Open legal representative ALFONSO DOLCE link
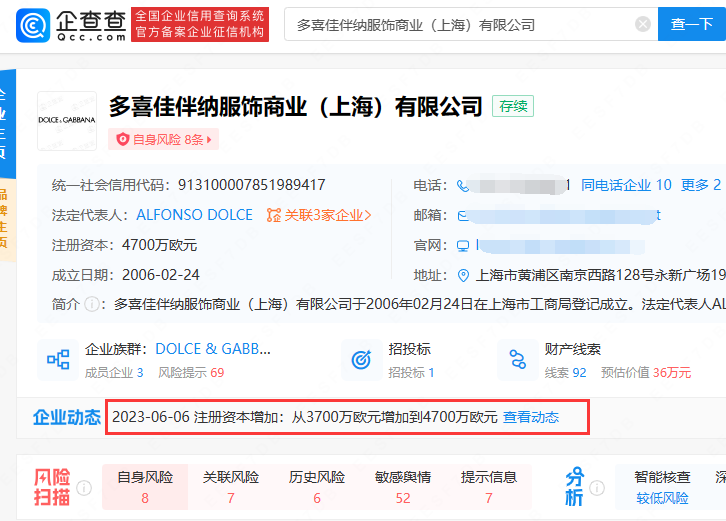The image size is (726, 521). coord(194,215)
